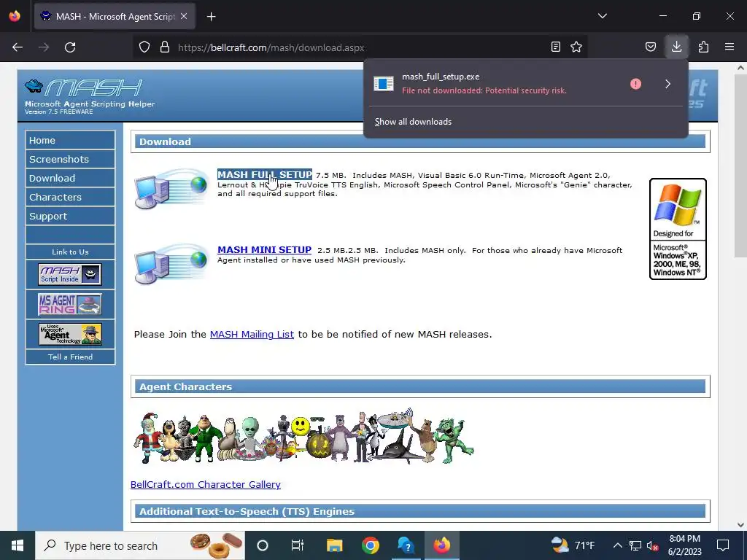Open the Screenshots sidebar link
The image size is (747, 560).
[x=70, y=160]
